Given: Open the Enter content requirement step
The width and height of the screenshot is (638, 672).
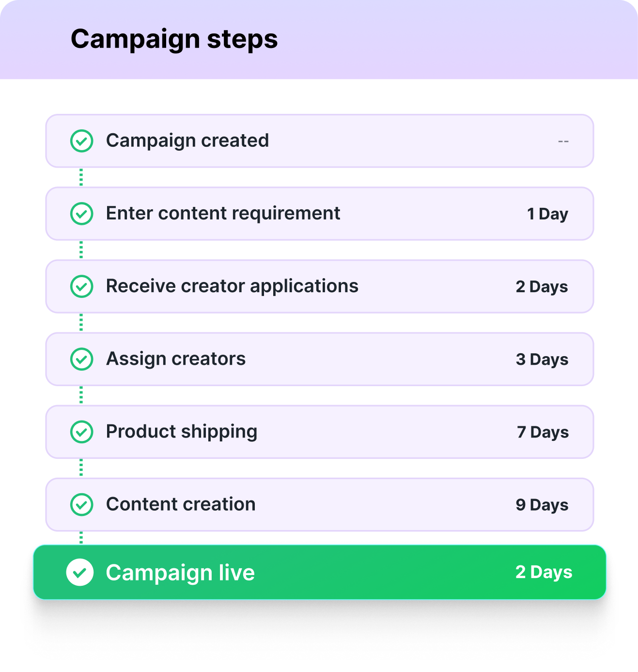Looking at the screenshot, I should 223,213.
